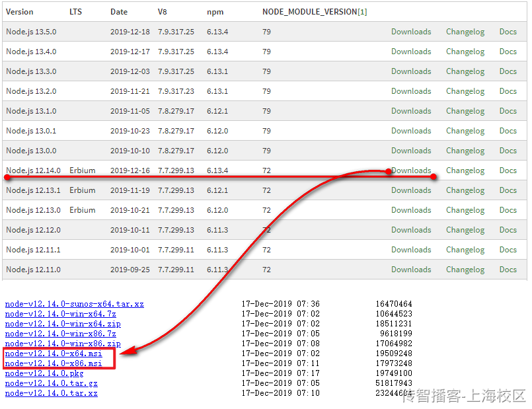Open Downloads for Node.js 13.2.0
Screen dimensions: 532x409
[411, 91]
